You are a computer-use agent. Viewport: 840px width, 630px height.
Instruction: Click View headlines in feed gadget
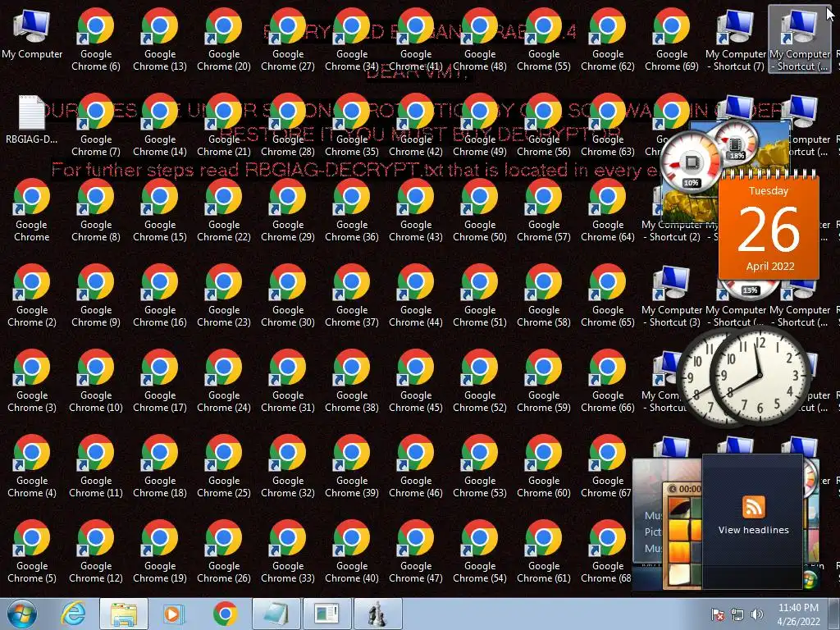(x=753, y=530)
